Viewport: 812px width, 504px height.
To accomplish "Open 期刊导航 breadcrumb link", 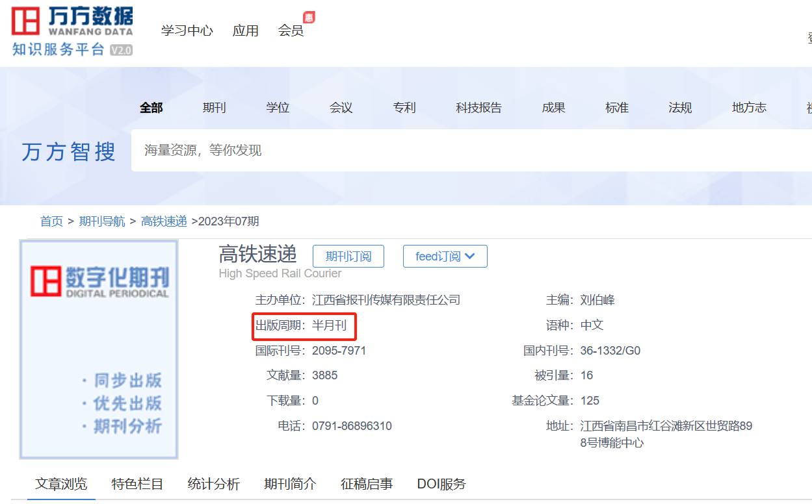I will coord(102,221).
